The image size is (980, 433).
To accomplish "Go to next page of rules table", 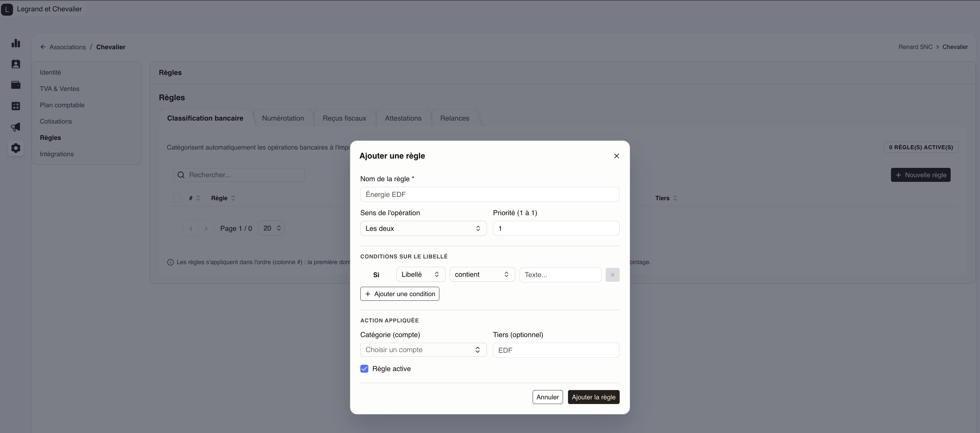I will point(206,228).
